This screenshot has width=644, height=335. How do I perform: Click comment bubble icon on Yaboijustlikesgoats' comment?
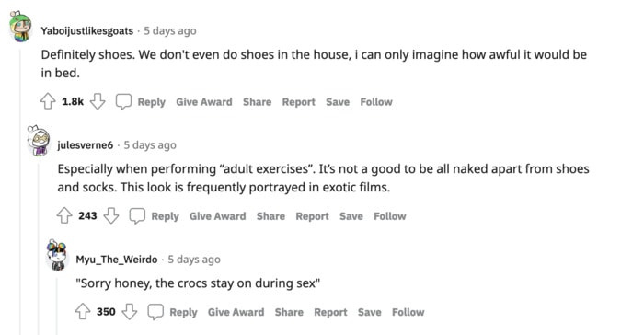pyautogui.click(x=123, y=101)
